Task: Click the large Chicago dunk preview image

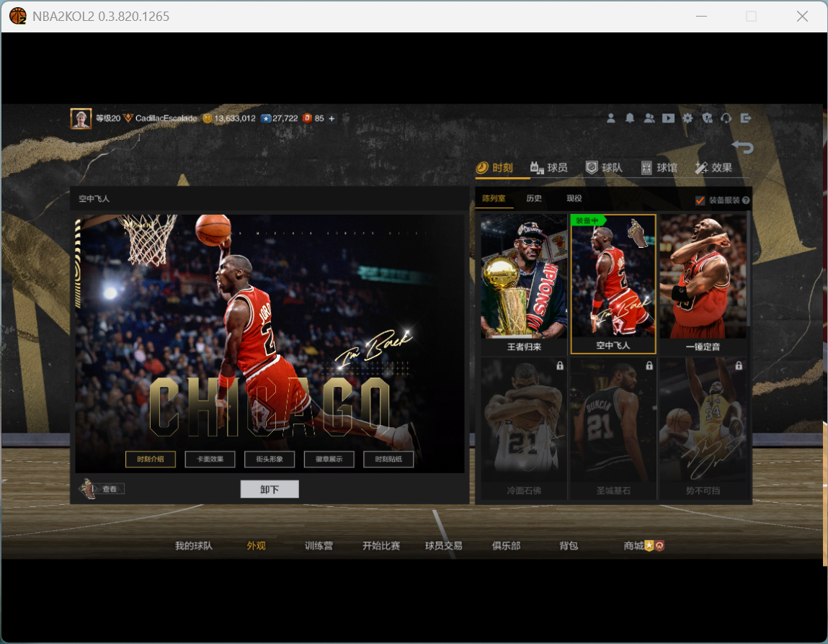Action: [270, 343]
